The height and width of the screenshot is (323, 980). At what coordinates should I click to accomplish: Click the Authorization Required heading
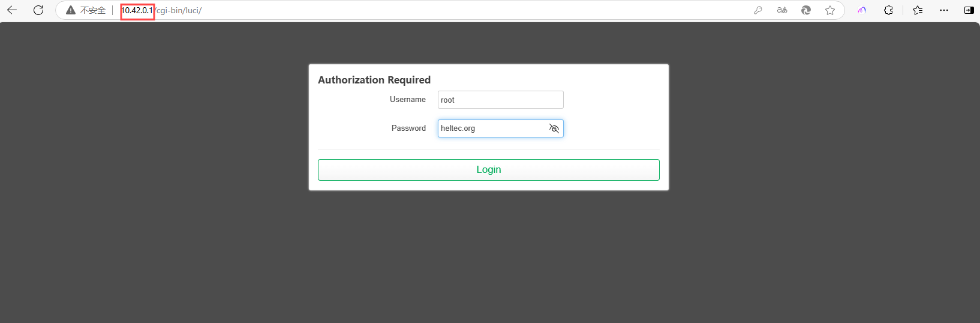coord(374,80)
